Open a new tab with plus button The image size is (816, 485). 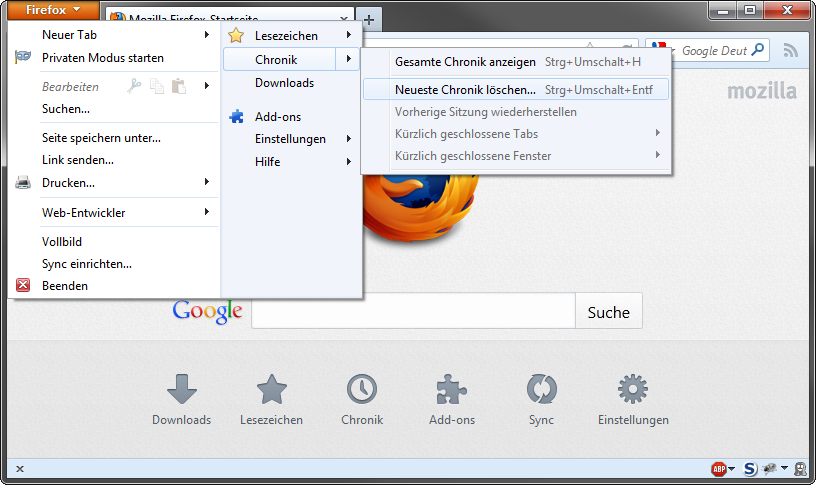369,20
